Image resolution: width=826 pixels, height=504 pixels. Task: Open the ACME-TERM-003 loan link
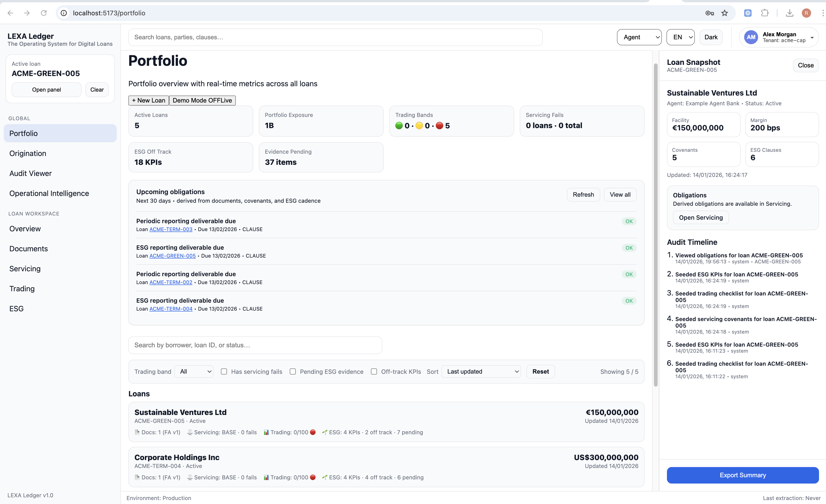pyautogui.click(x=171, y=229)
